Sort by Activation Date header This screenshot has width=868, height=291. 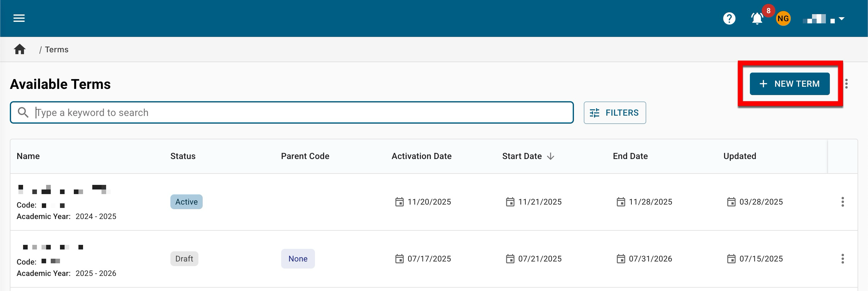pos(421,156)
